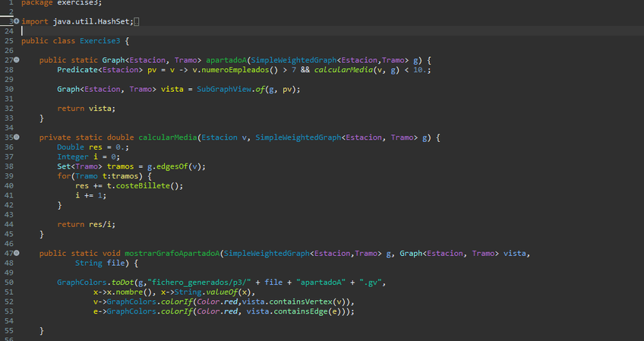Screen dimensions: 644x341
Task: Expand the folded imports at line 3
Action: click(x=17, y=21)
